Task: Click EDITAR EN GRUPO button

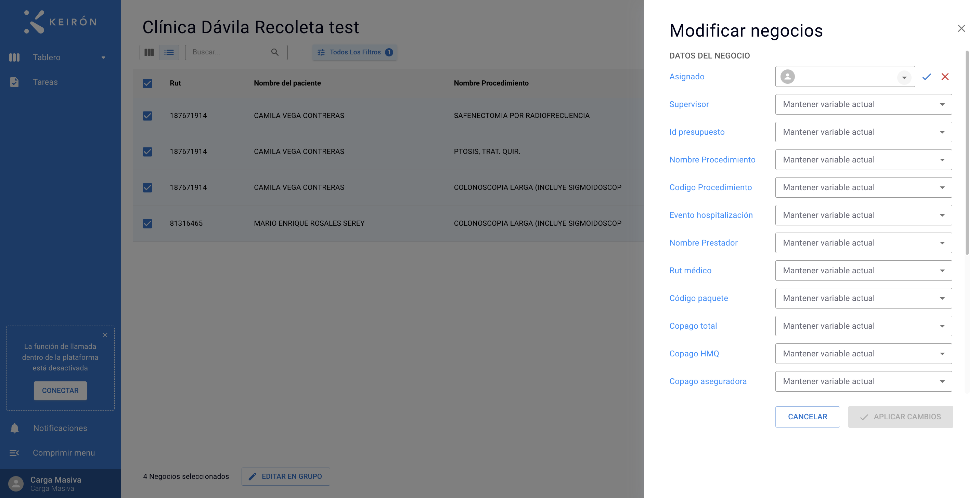Action: pos(285,477)
